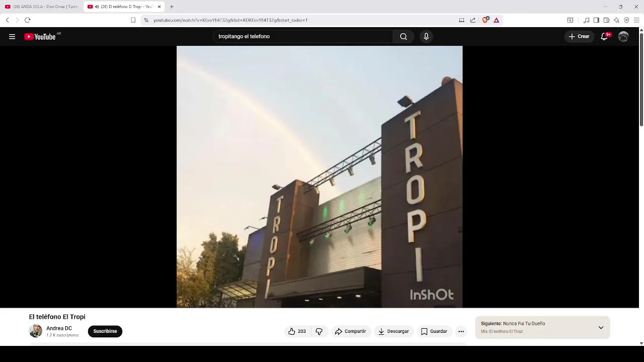Viewport: 644px width, 362px height.
Task: Toggle the browser sidebar panel
Action: click(x=596, y=20)
